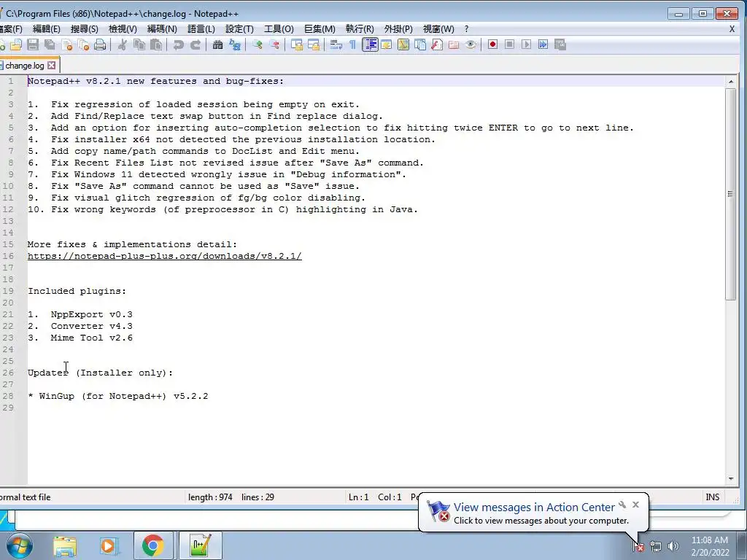Click the vertical scrollbar down arrow
Viewport: 747px width, 560px height.
(731, 478)
